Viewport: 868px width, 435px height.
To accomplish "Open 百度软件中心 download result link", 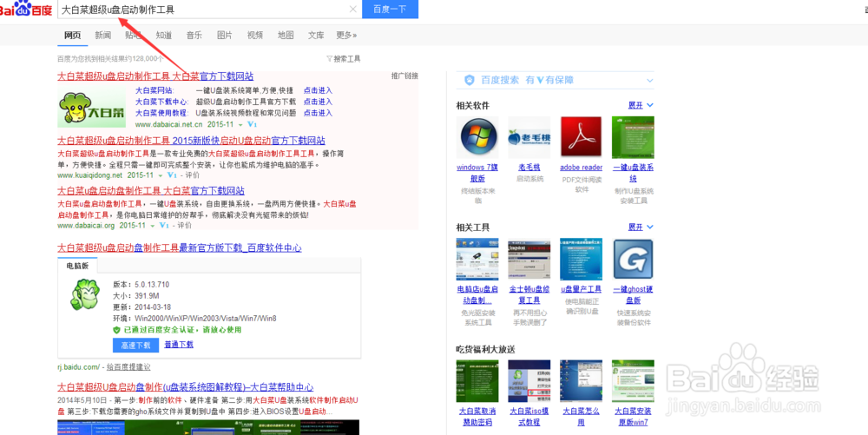I will coord(180,248).
